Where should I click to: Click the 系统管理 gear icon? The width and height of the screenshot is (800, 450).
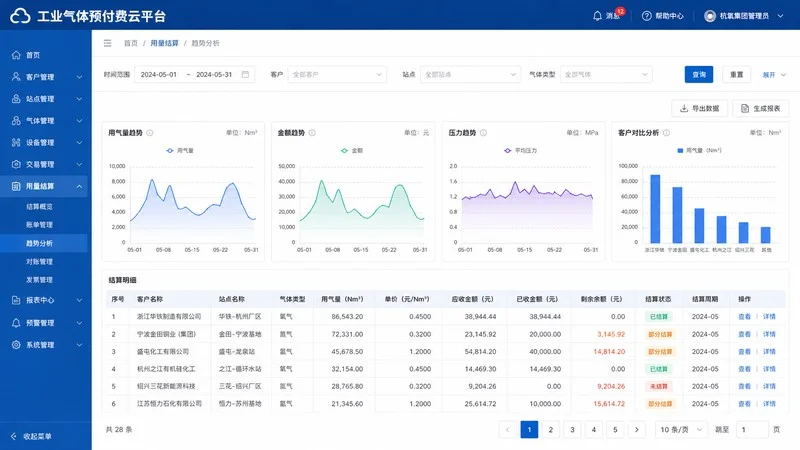tap(16, 344)
